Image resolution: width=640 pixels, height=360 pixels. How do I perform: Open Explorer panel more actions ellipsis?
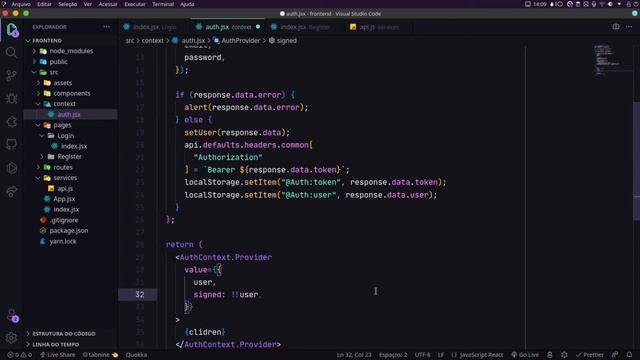click(107, 27)
